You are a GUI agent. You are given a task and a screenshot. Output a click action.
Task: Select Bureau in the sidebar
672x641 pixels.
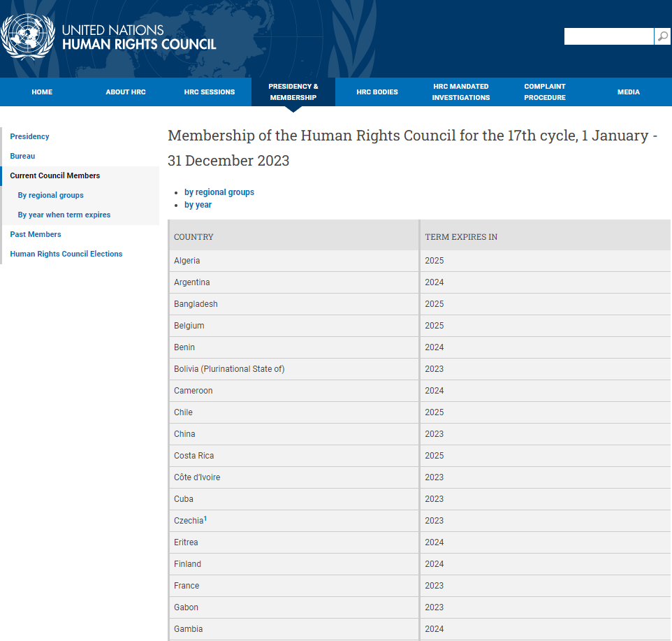(x=22, y=156)
